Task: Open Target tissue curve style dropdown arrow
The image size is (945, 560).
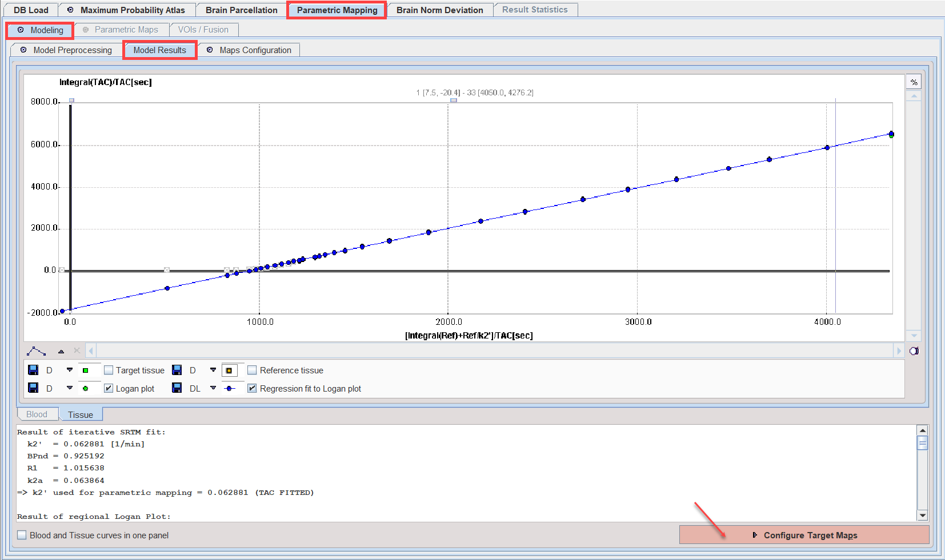Action: [x=70, y=370]
